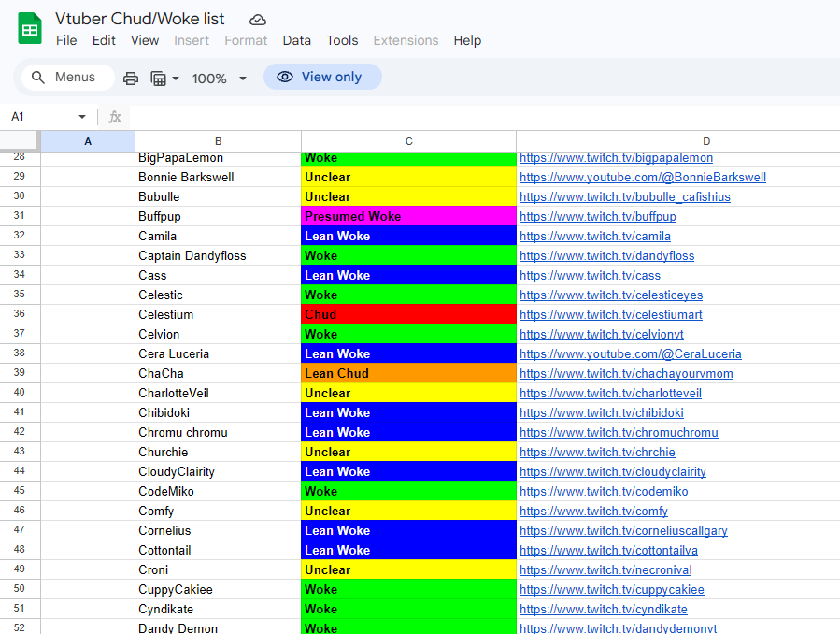Open the chachayourvmom Twitch link
Screen dimensions: 840x634
pos(626,373)
